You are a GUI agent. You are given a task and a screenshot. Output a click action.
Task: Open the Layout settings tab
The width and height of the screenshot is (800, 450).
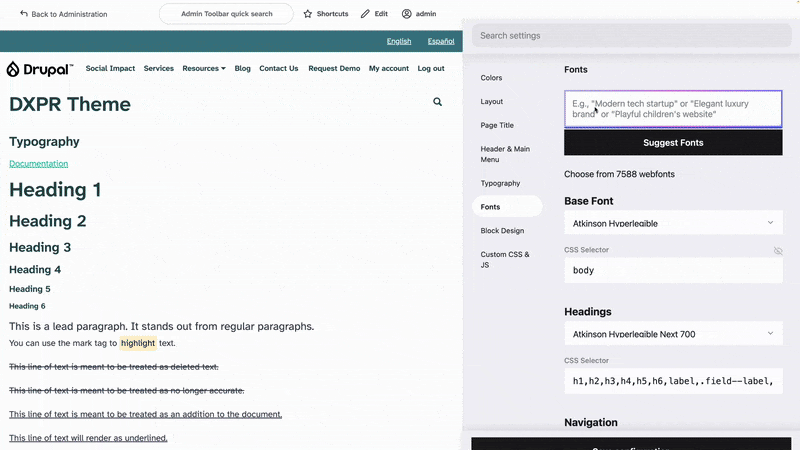pyautogui.click(x=492, y=102)
